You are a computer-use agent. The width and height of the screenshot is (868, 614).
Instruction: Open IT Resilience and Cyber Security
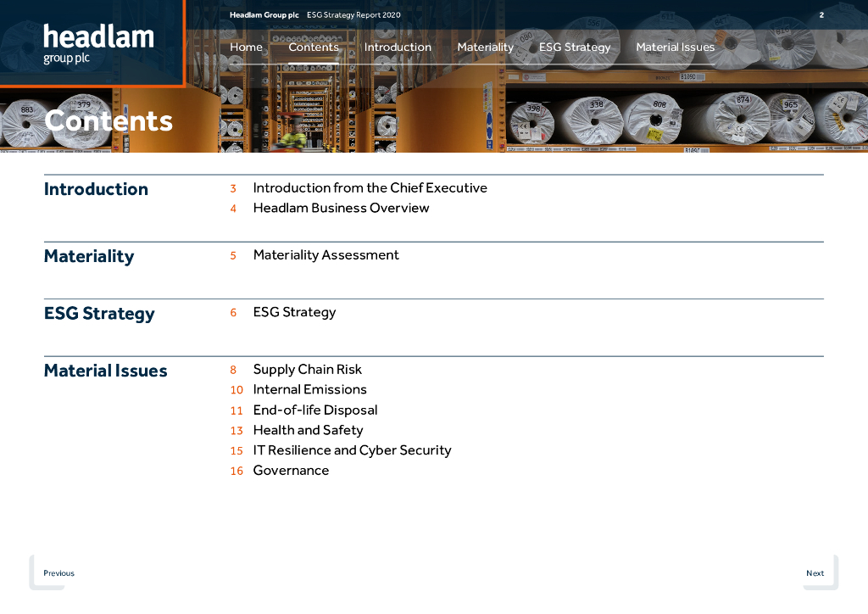352,450
